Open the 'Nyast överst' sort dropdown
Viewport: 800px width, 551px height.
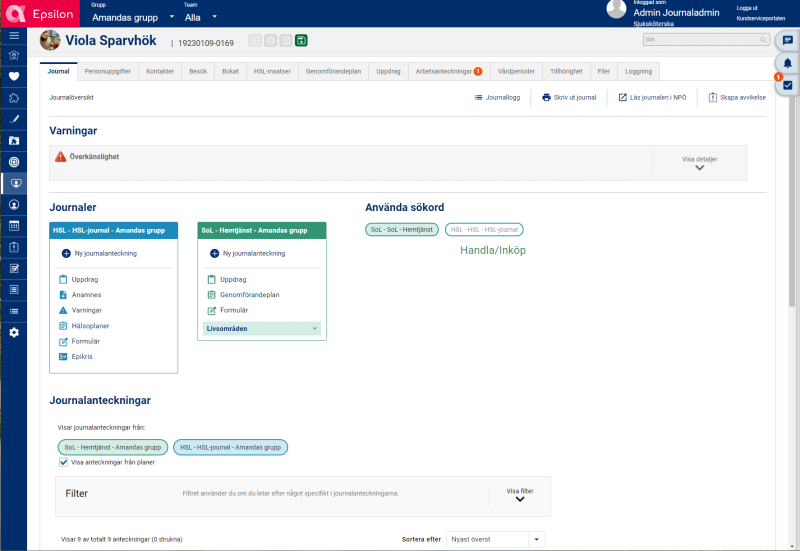495,539
